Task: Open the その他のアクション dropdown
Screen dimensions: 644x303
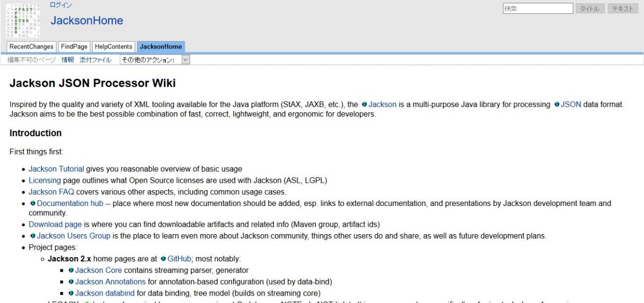Action: (x=155, y=59)
